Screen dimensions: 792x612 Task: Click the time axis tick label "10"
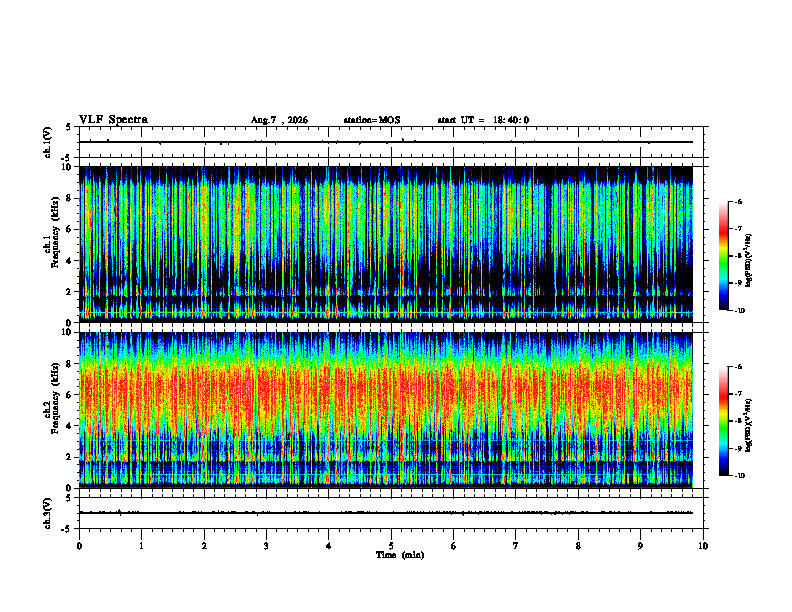tap(703, 546)
